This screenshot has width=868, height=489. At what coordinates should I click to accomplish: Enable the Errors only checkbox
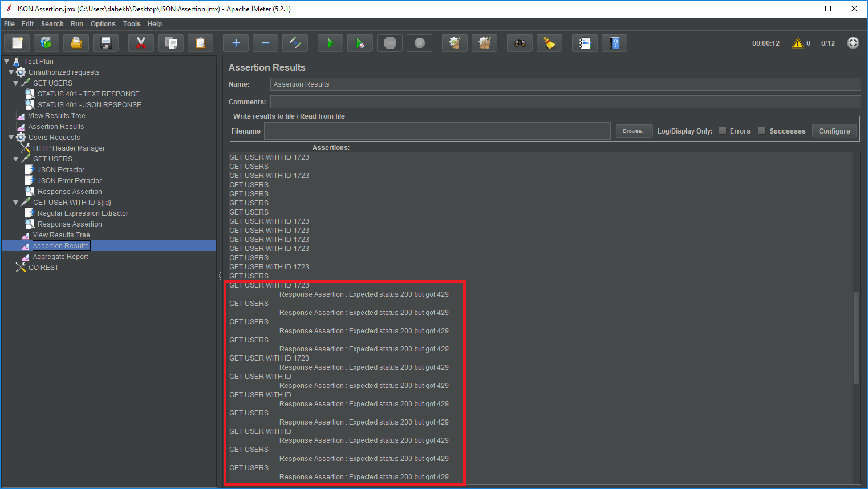[x=722, y=131]
